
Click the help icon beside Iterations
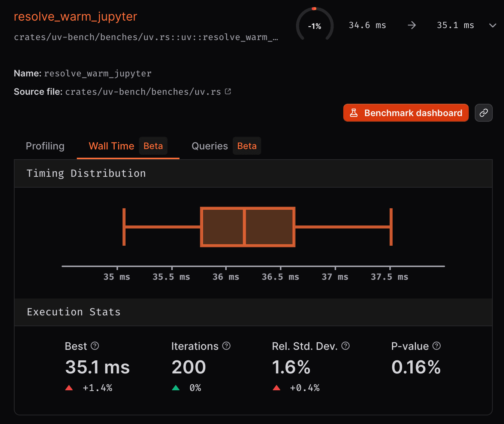(x=226, y=346)
